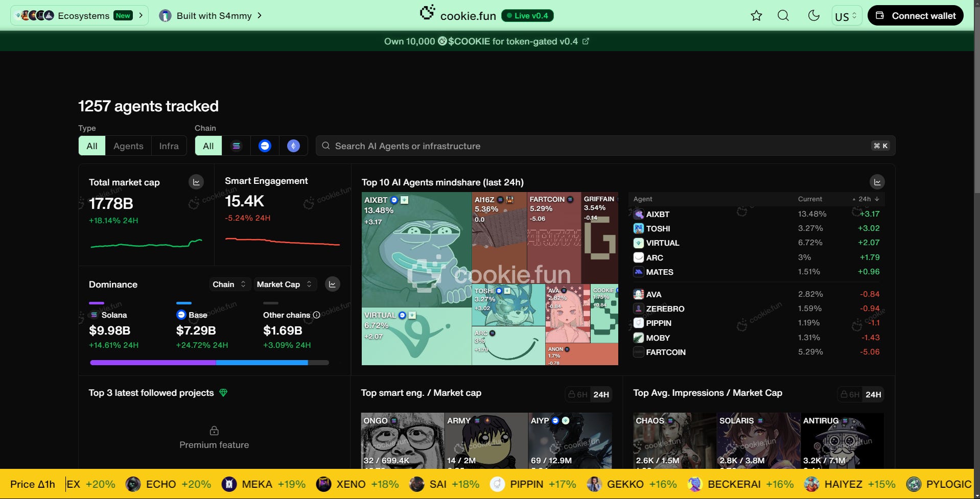Open Total market cap chart icon
The image size is (980, 499).
tap(196, 182)
